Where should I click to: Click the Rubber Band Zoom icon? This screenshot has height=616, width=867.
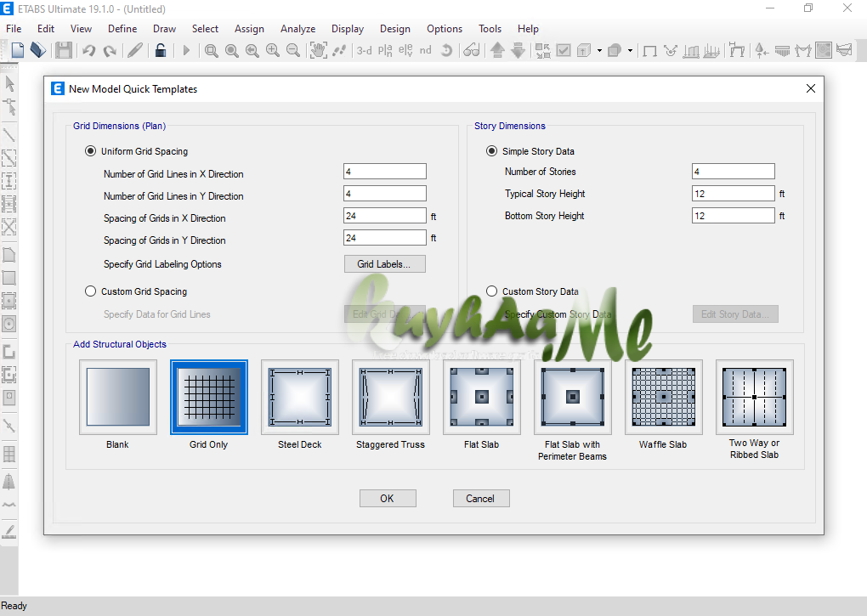[x=211, y=51]
